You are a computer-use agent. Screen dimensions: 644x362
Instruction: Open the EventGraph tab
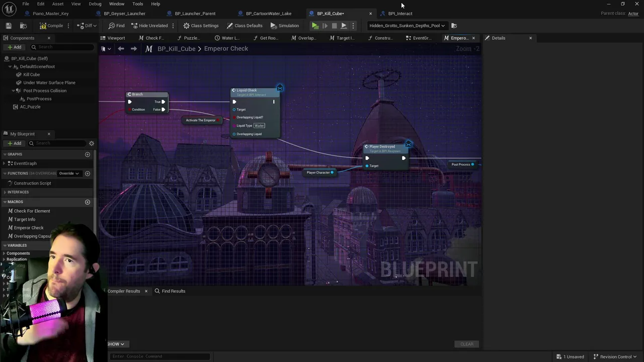418,38
